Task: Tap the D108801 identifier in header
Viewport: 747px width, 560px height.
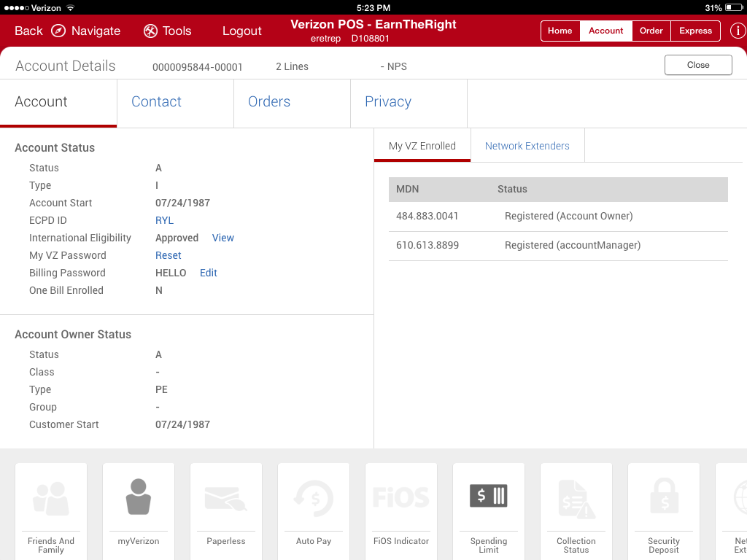Action: [x=370, y=39]
